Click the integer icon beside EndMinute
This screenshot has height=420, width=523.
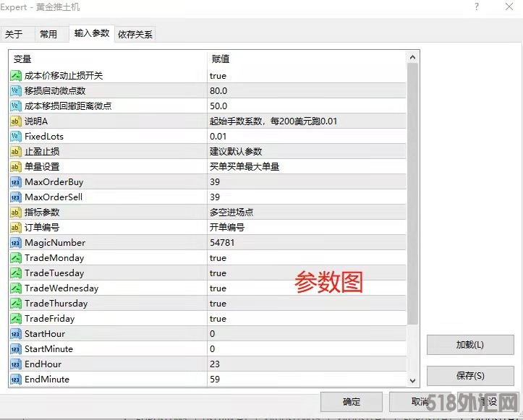[16, 380]
